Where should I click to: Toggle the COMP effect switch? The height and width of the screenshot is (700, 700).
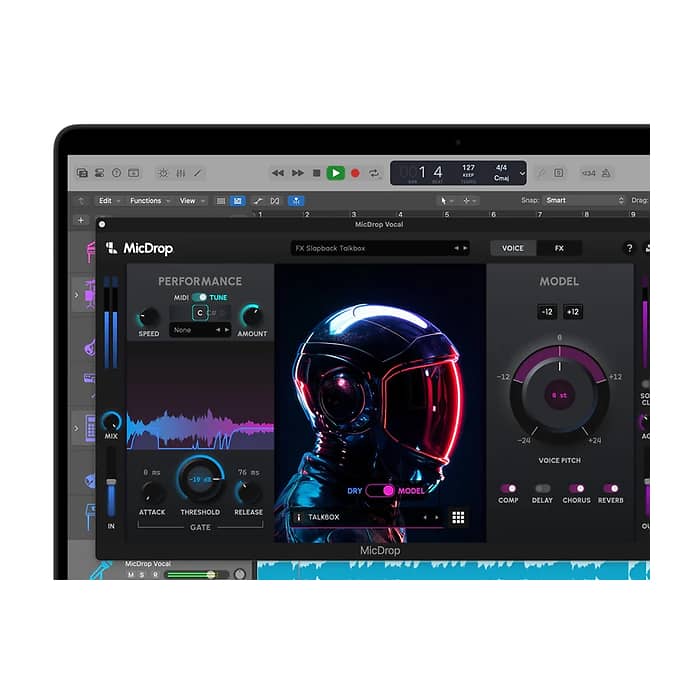[x=508, y=488]
